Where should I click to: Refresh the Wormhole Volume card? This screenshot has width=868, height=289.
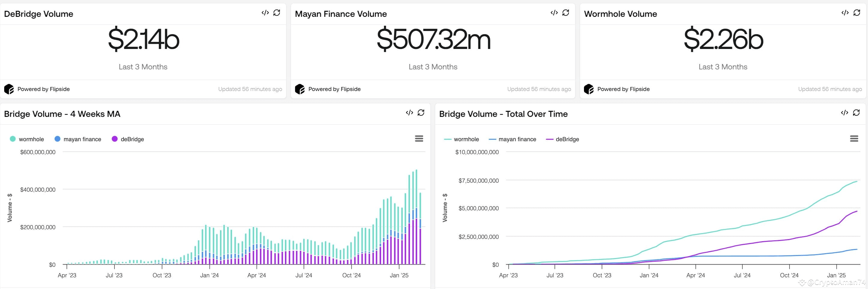[857, 13]
